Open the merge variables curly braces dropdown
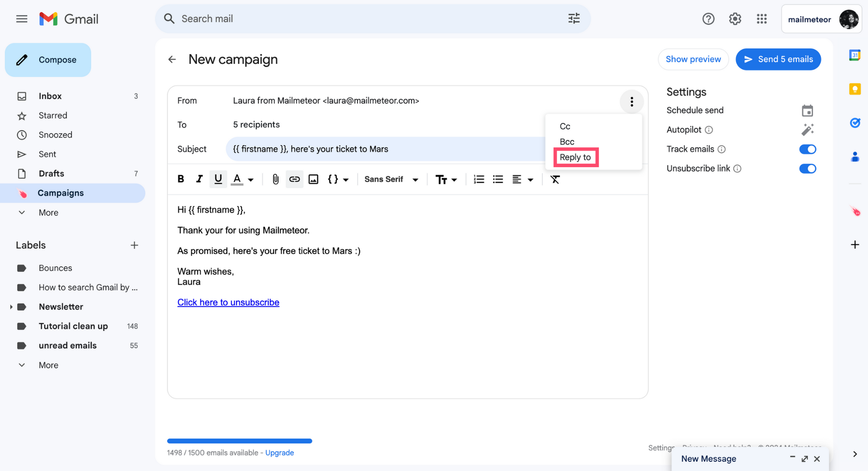Image resolution: width=868 pixels, height=471 pixels. coord(338,179)
